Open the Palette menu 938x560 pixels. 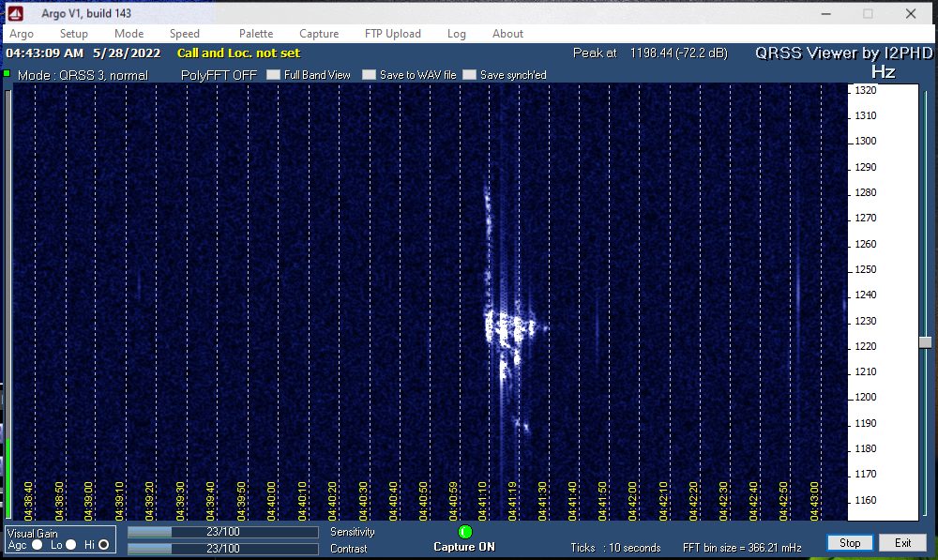tap(256, 34)
